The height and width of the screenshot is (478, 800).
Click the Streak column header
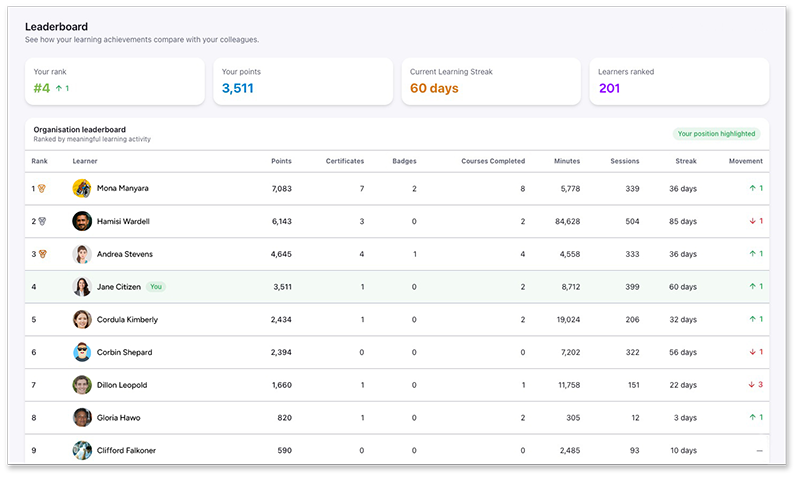[686, 161]
